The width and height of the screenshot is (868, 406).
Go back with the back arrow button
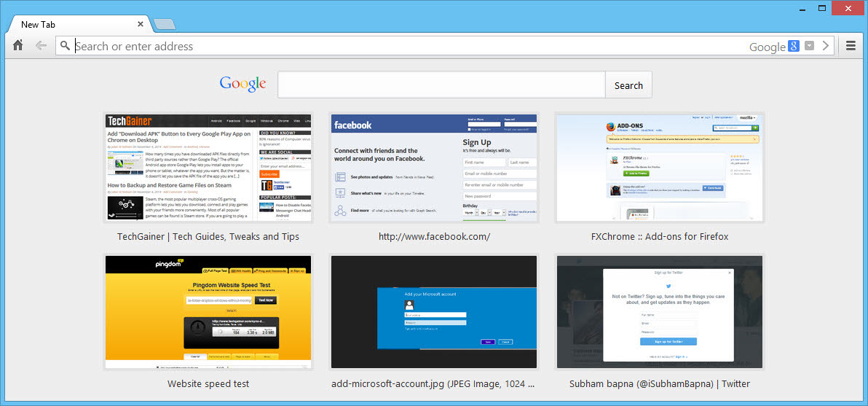click(x=40, y=46)
